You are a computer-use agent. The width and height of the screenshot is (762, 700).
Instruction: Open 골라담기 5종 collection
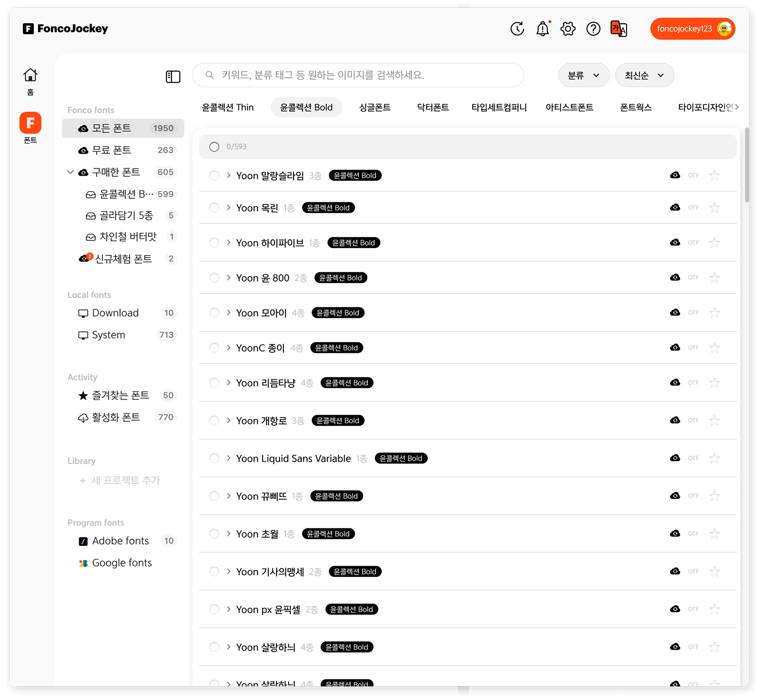point(123,215)
